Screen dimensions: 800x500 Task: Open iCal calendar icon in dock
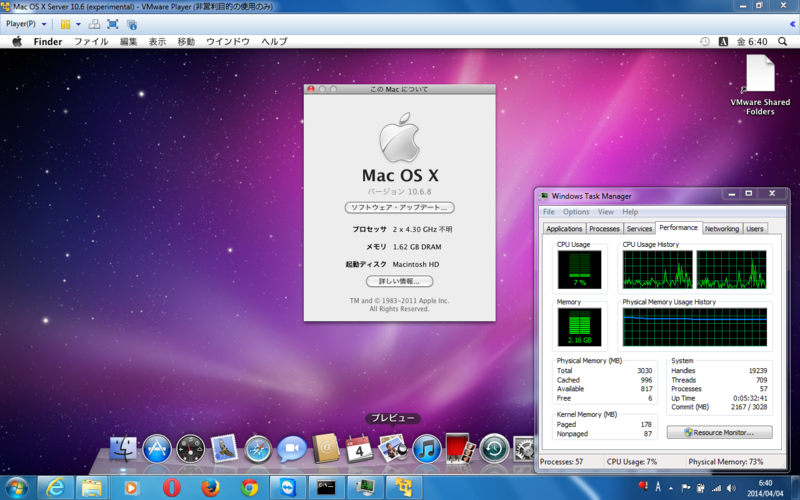[359, 449]
